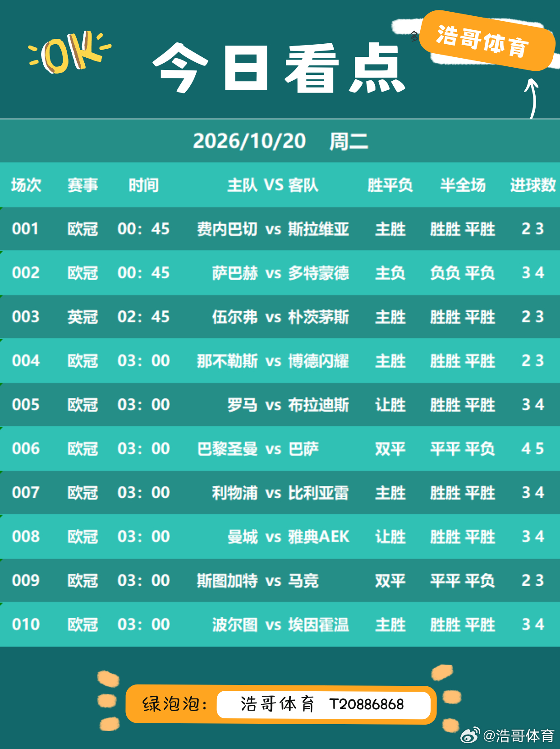
Task: Click the 00:45 time in row 001
Action: coord(143,229)
